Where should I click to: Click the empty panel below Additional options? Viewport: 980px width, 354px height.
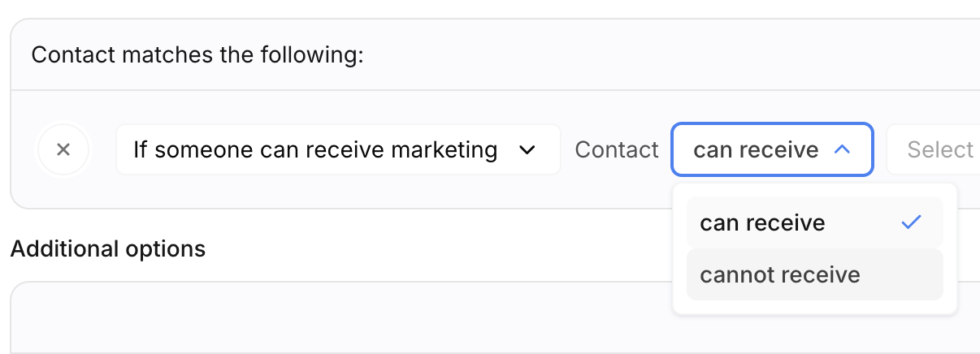point(325,321)
